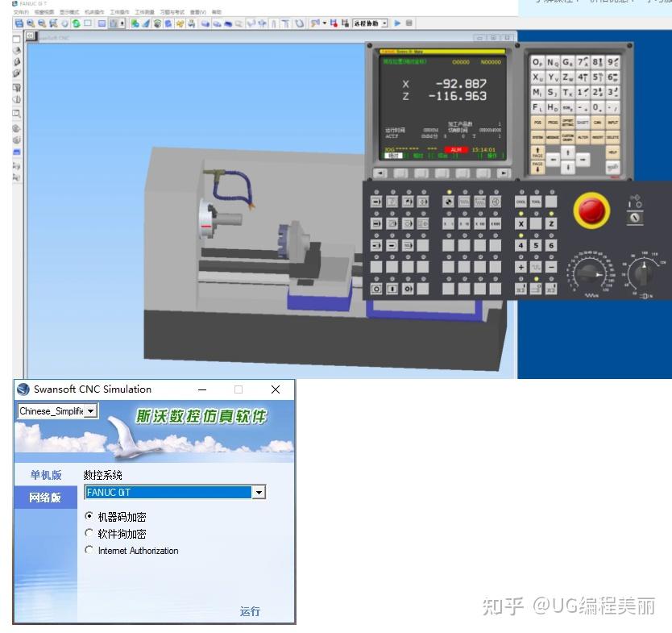
Task: Select the X axis button on the panel
Action: [x=521, y=223]
